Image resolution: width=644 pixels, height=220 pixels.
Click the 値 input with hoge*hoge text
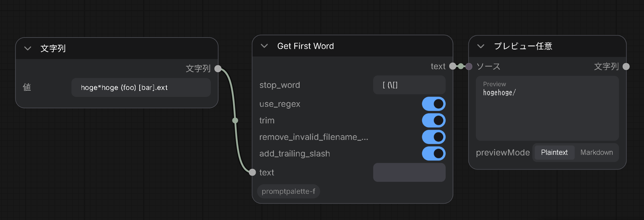141,88
